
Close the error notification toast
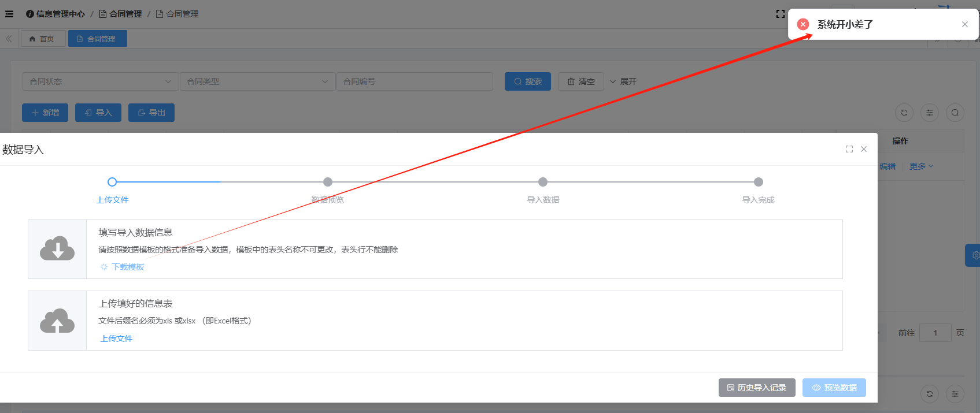coord(964,24)
